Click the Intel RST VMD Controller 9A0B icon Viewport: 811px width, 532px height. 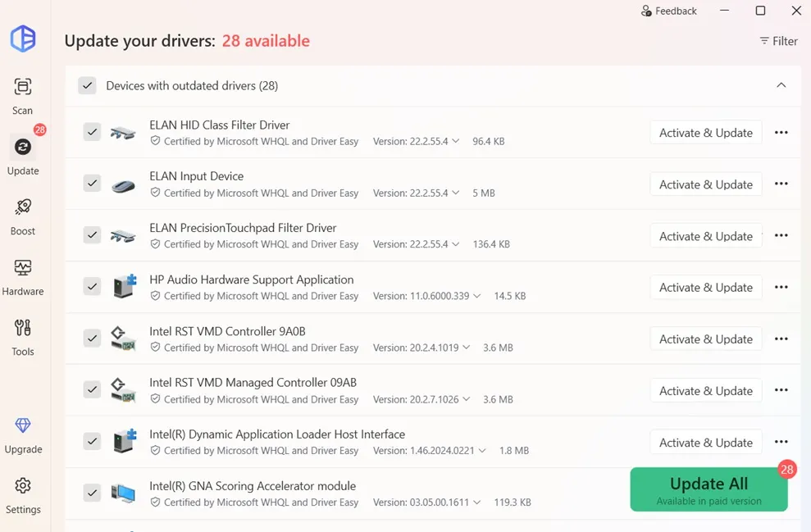click(123, 338)
